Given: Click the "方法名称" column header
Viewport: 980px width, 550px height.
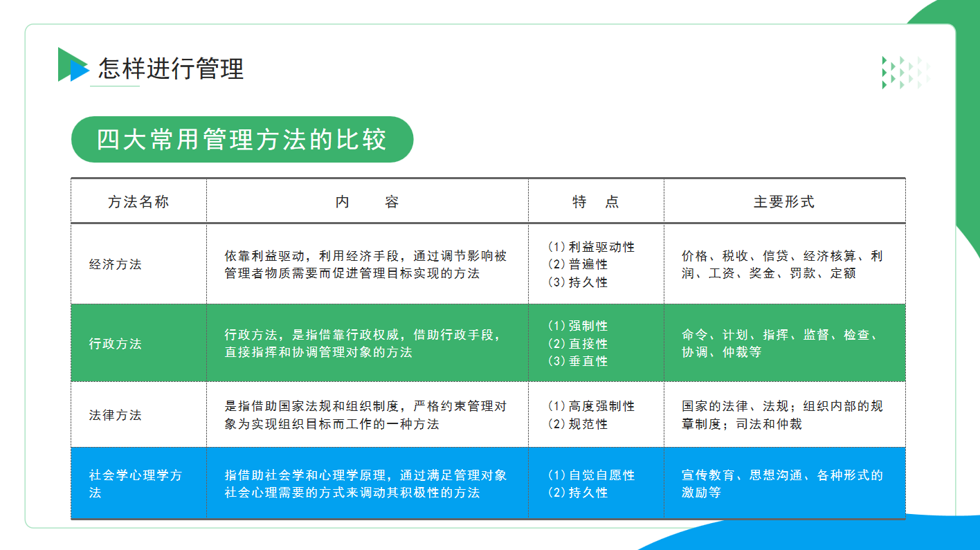Looking at the screenshot, I should click(138, 202).
